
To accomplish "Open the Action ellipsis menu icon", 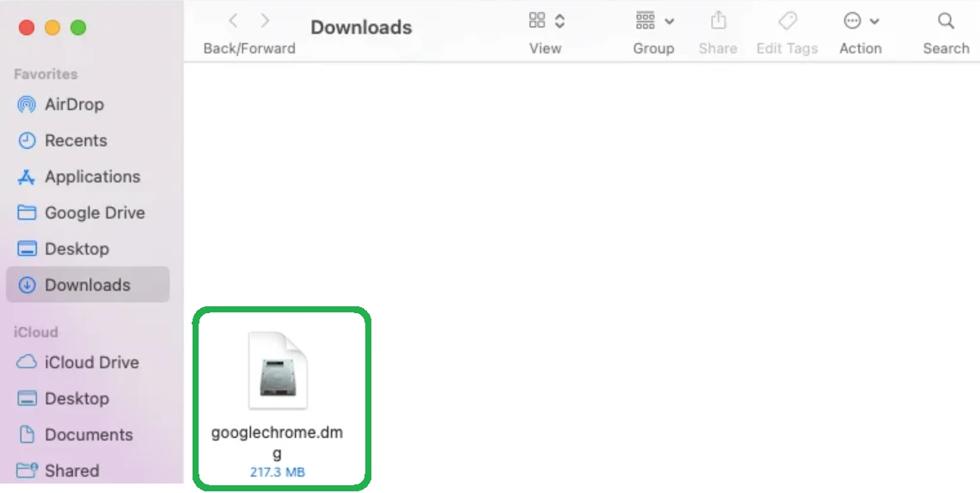I will 853,21.
